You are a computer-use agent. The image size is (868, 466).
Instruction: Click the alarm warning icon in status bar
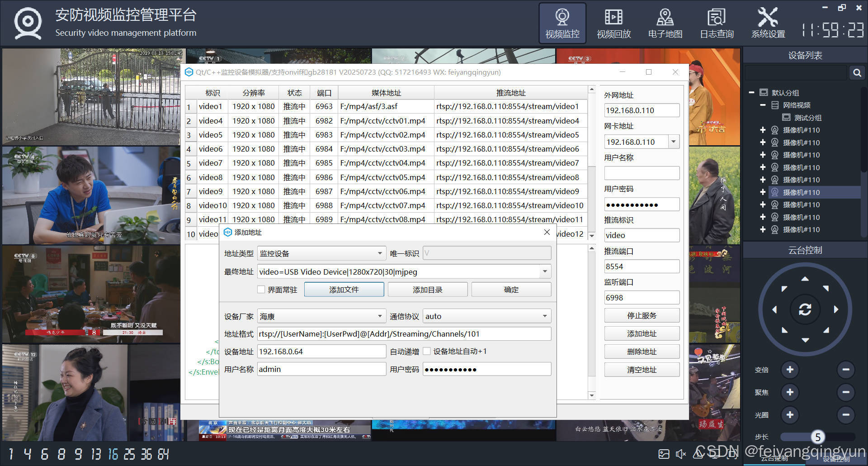tap(698, 454)
